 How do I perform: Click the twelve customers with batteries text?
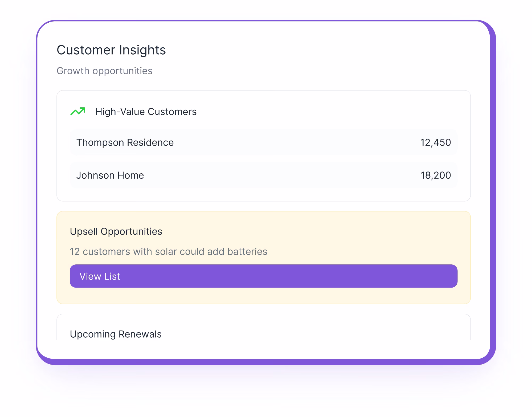(169, 251)
